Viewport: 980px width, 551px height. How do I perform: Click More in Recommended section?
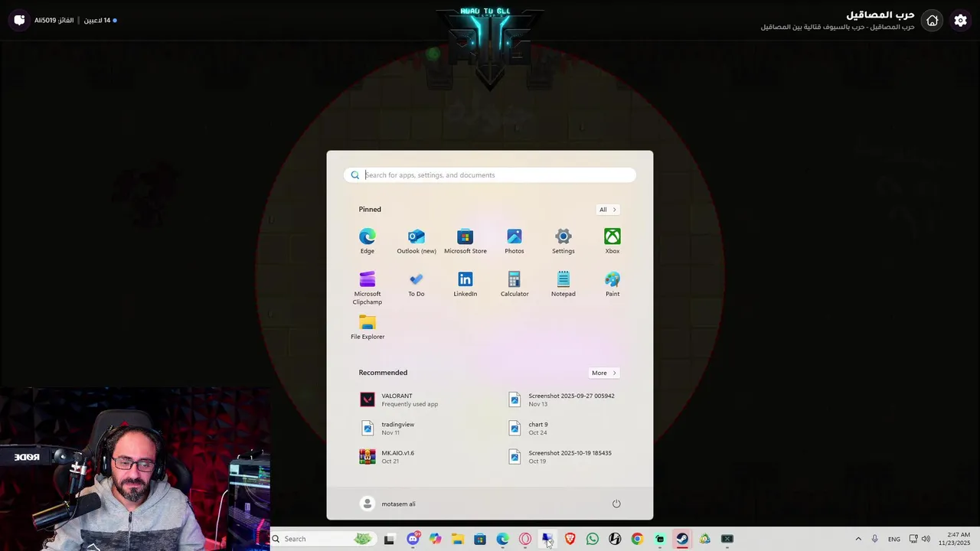tap(603, 373)
